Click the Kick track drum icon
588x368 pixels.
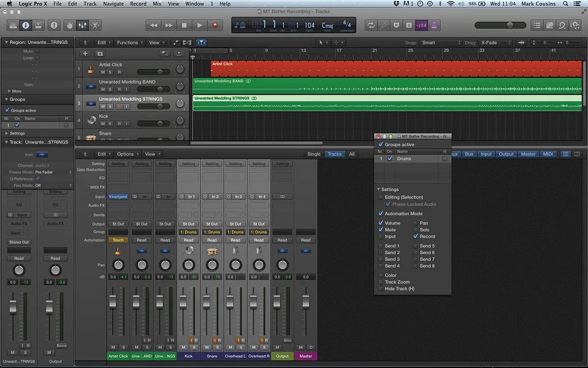pos(91,120)
